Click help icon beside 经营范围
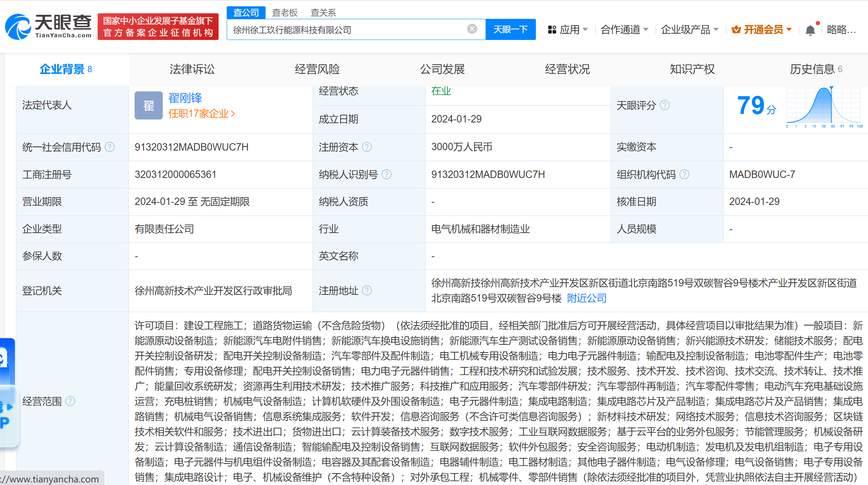The width and height of the screenshot is (868, 485). tap(70, 401)
